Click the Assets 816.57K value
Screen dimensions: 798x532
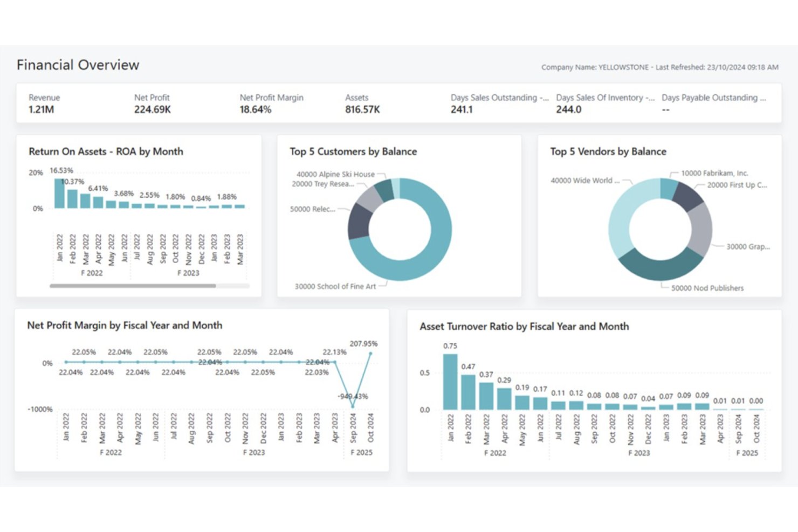click(362, 109)
